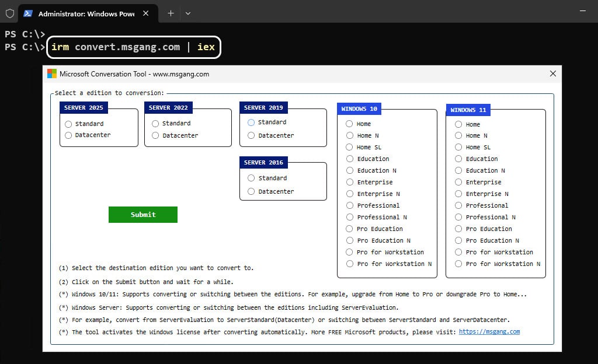This screenshot has height=364, width=598.
Task: Open the https://msgang.com link
Action: pos(489,332)
